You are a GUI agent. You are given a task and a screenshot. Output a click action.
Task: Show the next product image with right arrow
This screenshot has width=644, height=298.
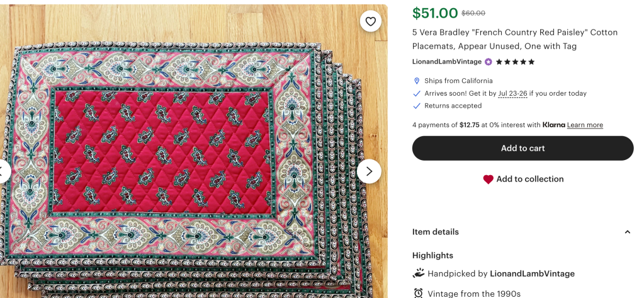click(x=369, y=171)
